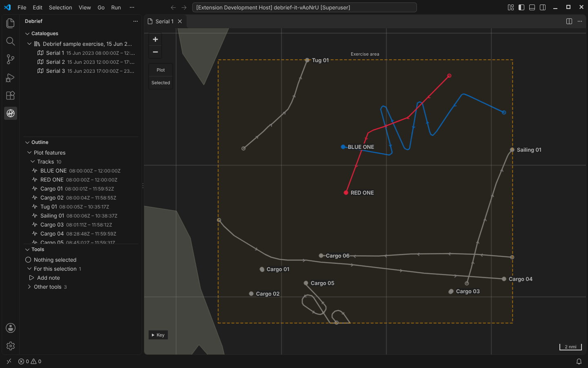Click the BLUE ONE marker on the map
This screenshot has height=368, width=588.
pos(343,147)
